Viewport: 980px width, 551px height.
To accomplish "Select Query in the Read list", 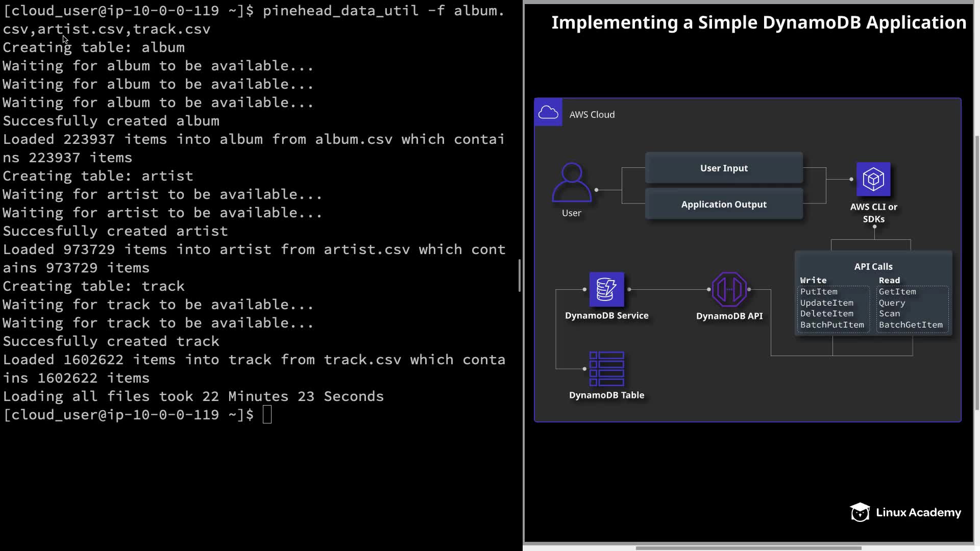I will tap(892, 303).
